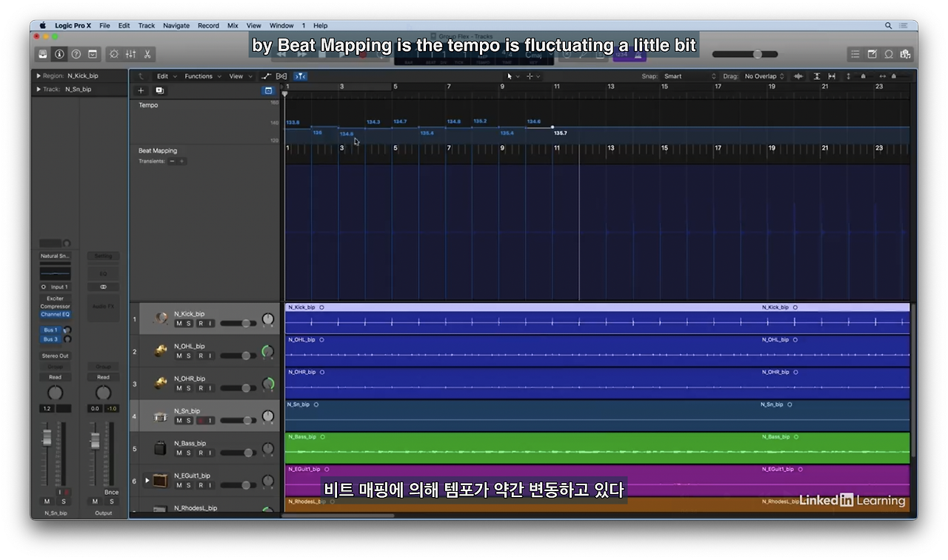Open the Note Pads icon
Screen dimensions: 948x560
872,54
